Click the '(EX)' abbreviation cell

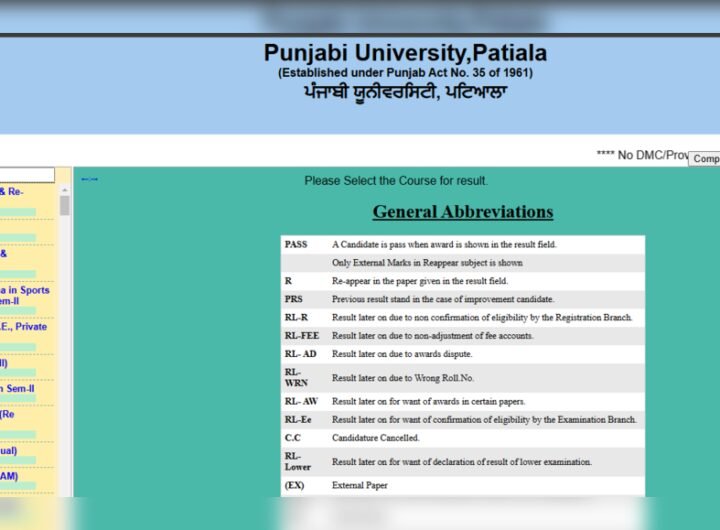294,485
